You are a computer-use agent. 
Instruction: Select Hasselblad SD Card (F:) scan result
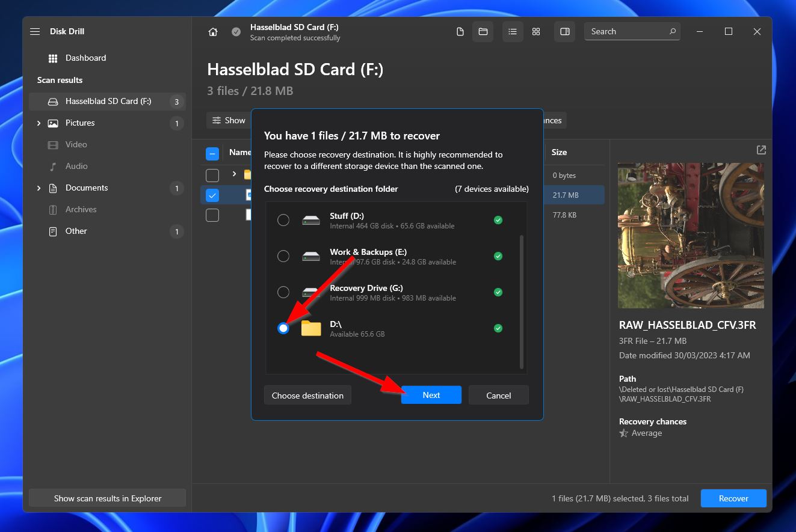(x=107, y=102)
